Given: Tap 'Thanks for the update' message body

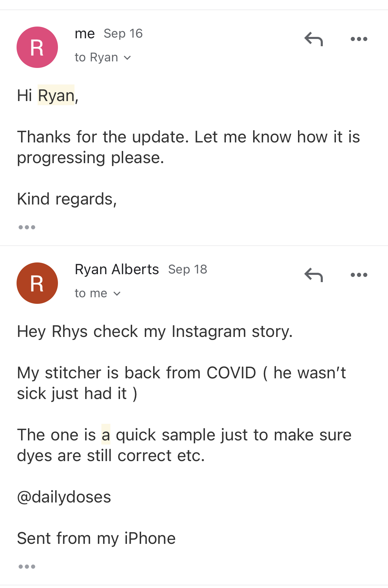Looking at the screenshot, I should [x=188, y=147].
